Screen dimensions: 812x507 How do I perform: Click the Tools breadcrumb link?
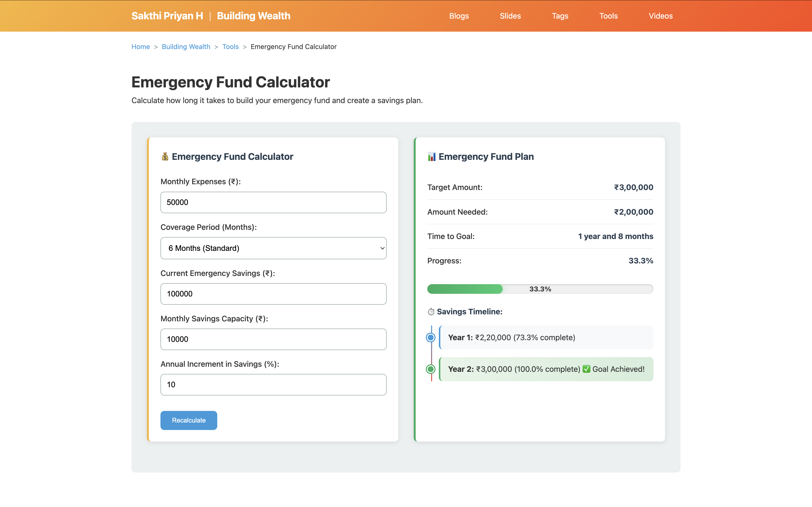click(230, 47)
